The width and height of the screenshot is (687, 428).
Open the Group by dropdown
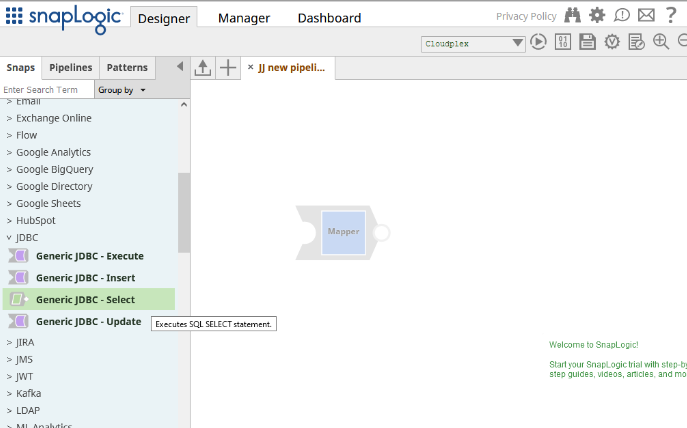click(x=121, y=90)
